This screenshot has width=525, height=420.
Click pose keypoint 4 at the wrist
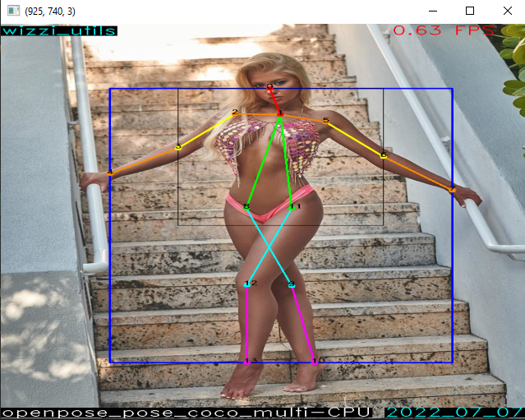(x=110, y=173)
